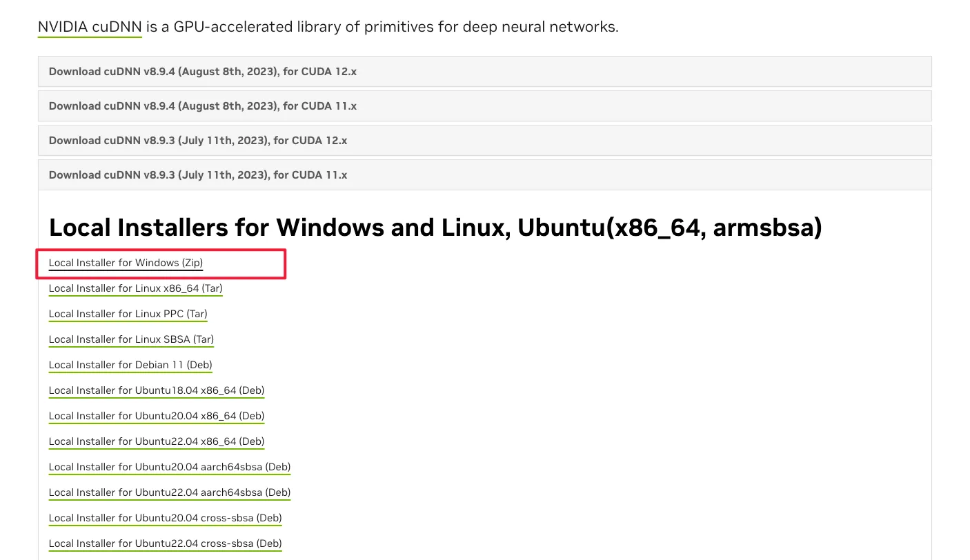The height and width of the screenshot is (560, 970).
Task: Download Local Installer for Linux x86_64 (Tar)
Action: click(135, 288)
